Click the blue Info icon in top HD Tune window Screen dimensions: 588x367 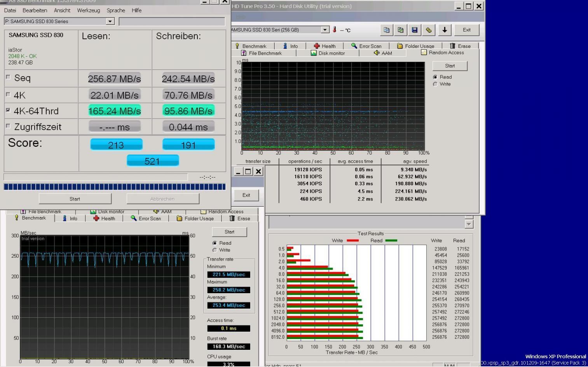pyautogui.click(x=285, y=46)
